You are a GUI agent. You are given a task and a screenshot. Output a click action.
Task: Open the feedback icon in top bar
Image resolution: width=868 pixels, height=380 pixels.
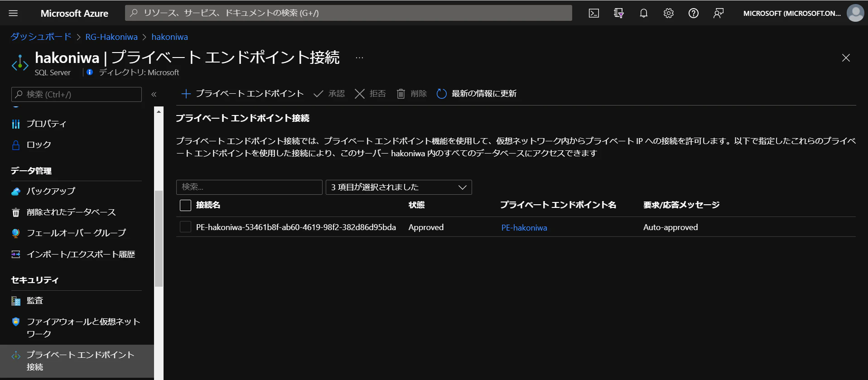(x=718, y=13)
